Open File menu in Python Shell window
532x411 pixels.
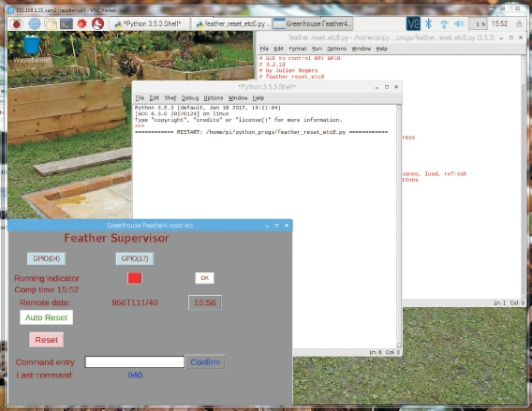point(140,98)
